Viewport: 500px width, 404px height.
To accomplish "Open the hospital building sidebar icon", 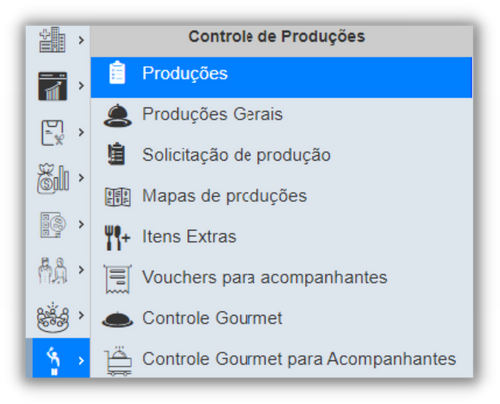I will (x=52, y=40).
